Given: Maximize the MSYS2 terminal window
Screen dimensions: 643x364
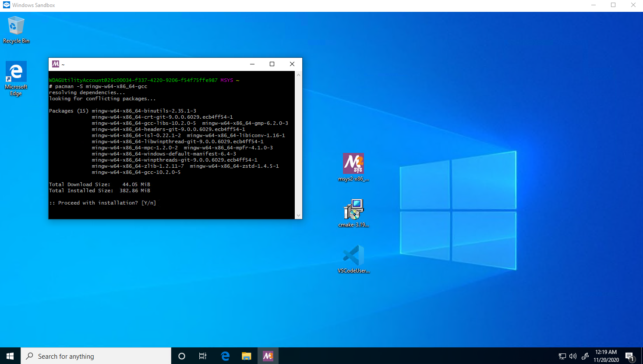Looking at the screenshot, I should pos(272,64).
